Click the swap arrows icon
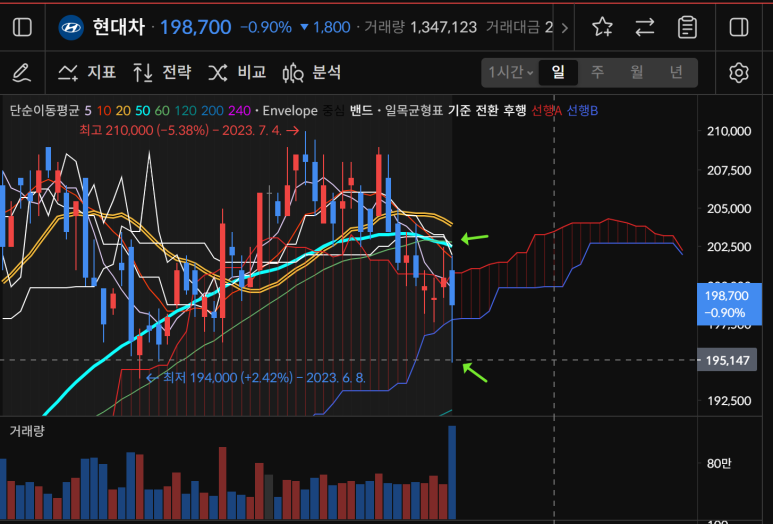 (645, 27)
